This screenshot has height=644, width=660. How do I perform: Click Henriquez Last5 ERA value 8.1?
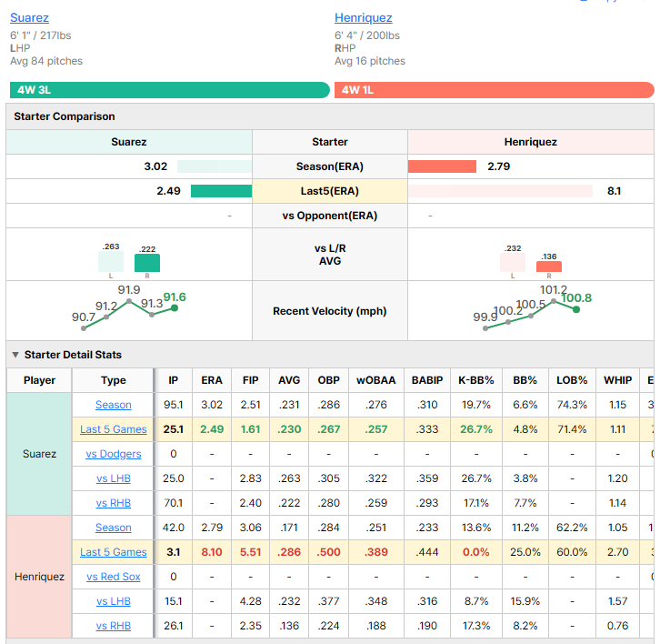615,191
